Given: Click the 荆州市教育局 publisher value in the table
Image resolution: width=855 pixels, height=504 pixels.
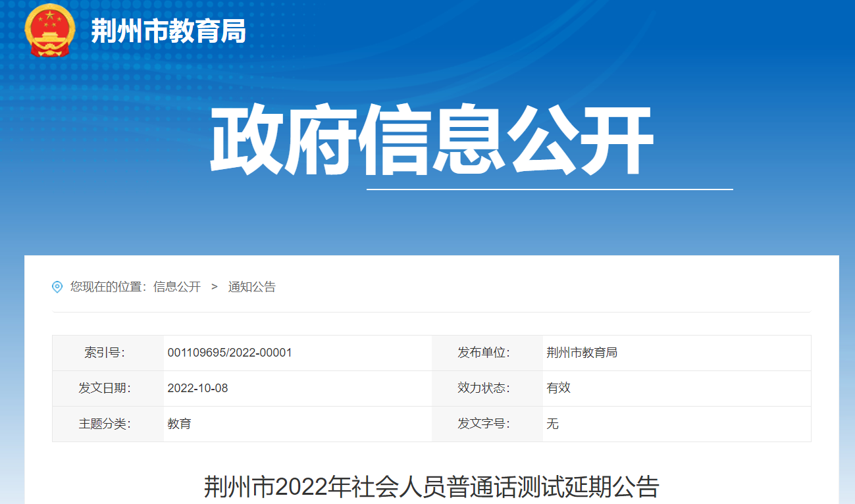Looking at the screenshot, I should coord(582,353).
